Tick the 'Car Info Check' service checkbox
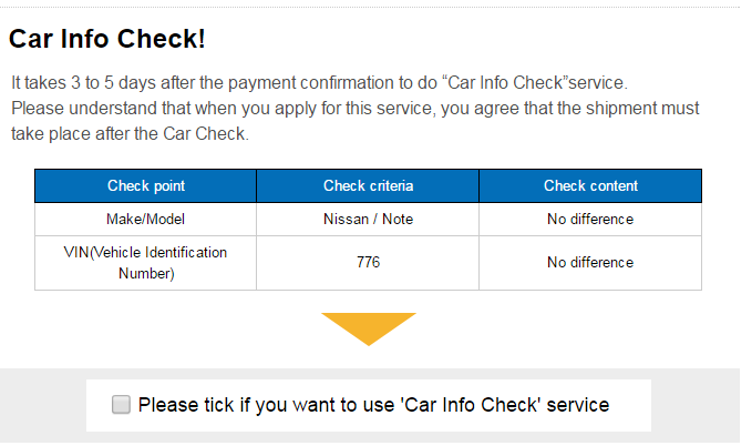 coord(122,404)
